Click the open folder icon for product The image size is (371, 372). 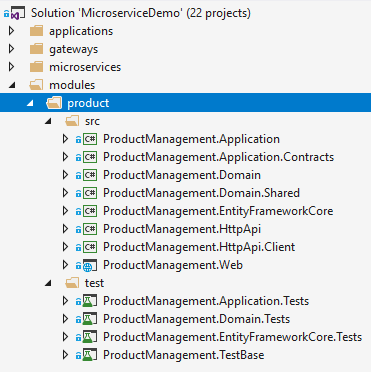pos(54,103)
